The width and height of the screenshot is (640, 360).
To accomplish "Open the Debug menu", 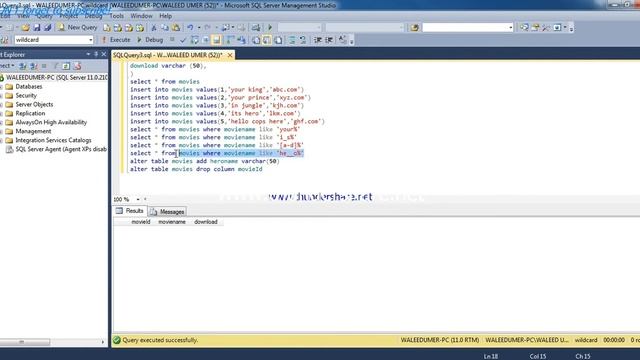I will tap(93, 16).
